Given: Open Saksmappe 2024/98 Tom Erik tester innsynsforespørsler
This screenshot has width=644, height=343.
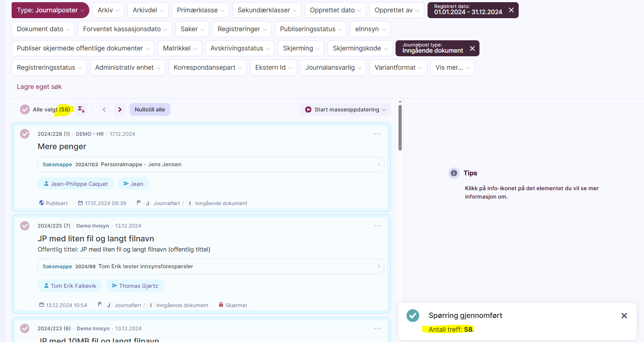Looking at the screenshot, I should coord(211,266).
